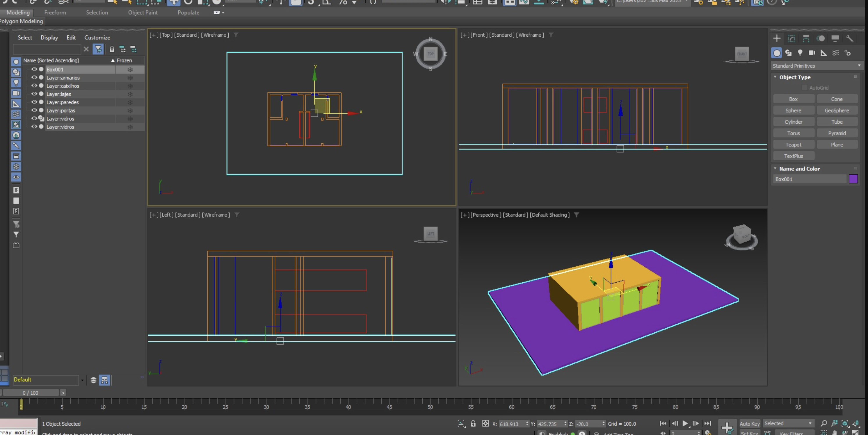Click the Play Animation button
The height and width of the screenshot is (435, 868).
click(685, 424)
